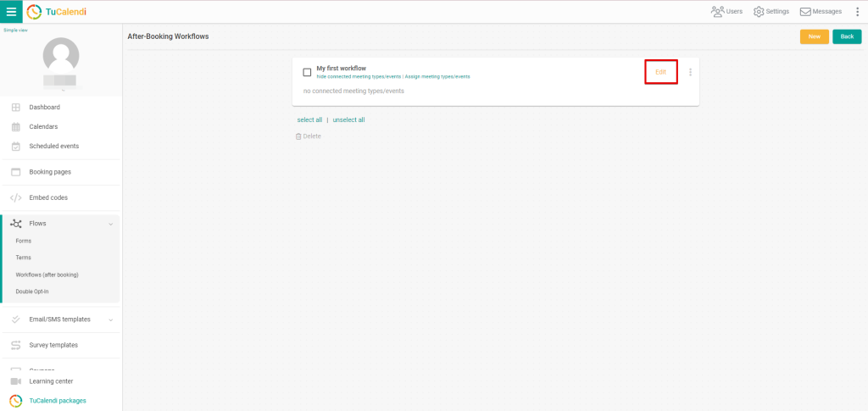The height and width of the screenshot is (411, 868).
Task: Click Assign meeting types/events link
Action: 437,76
